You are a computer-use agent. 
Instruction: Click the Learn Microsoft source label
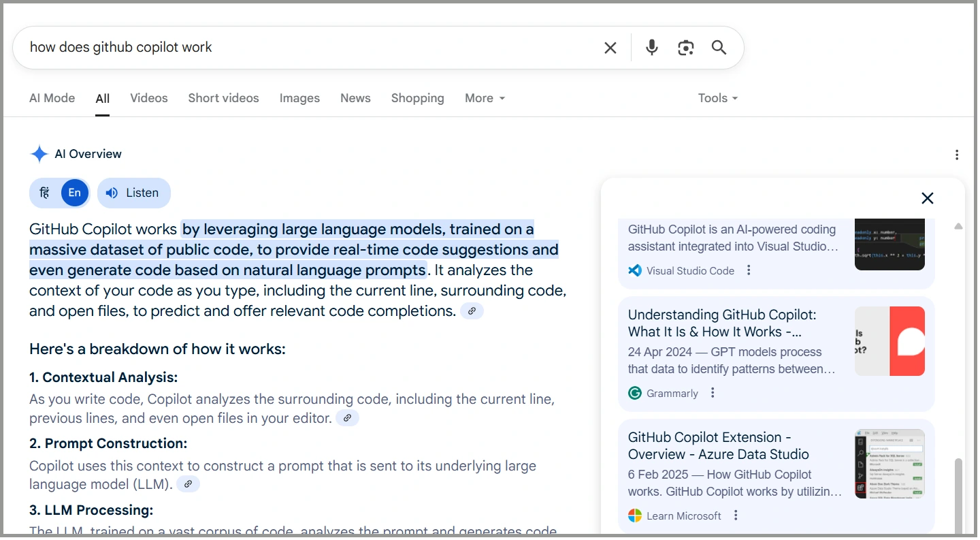[684, 515]
